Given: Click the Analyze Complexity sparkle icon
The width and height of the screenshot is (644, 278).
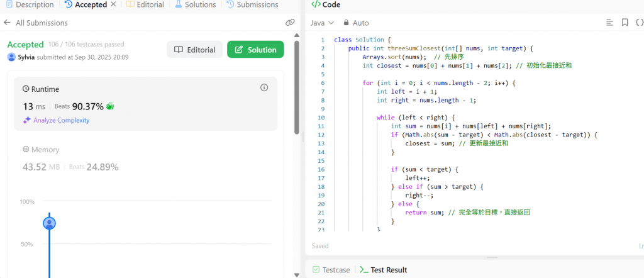Looking at the screenshot, I should coord(26,120).
